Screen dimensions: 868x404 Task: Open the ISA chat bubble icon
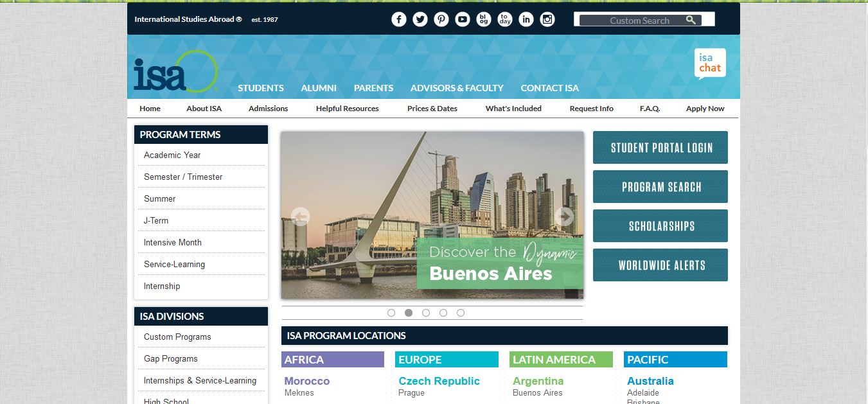[710, 64]
